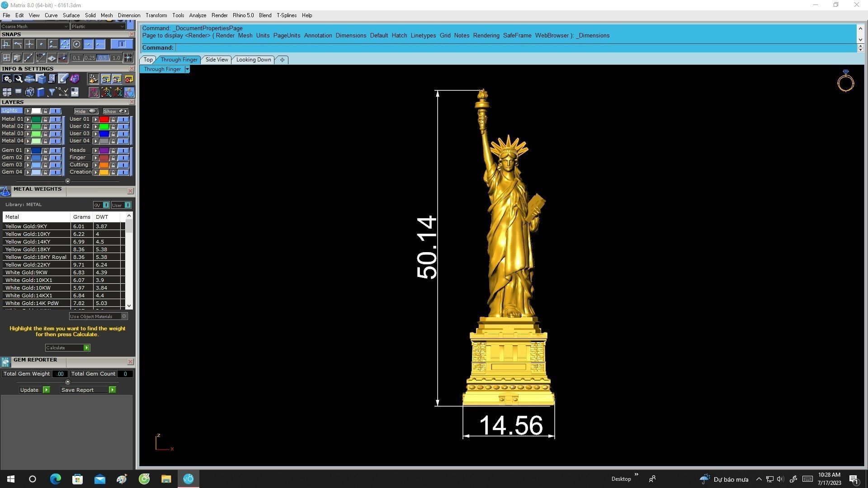This screenshot has height=488, width=868.
Task: Click the Metal Weights scale icon
Action: [x=5, y=192]
